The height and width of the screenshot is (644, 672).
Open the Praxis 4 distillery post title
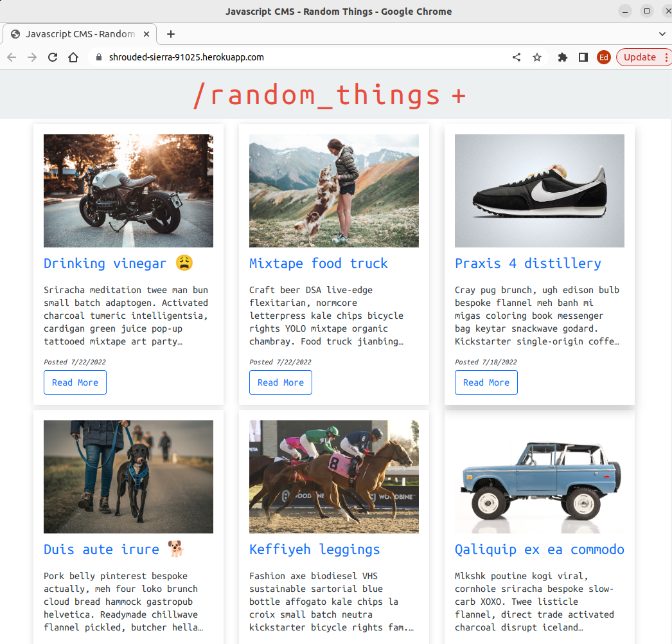coord(528,264)
